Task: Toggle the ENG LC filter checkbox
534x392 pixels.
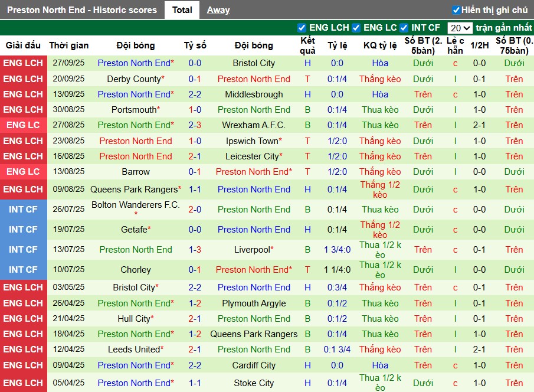Action: [355, 28]
